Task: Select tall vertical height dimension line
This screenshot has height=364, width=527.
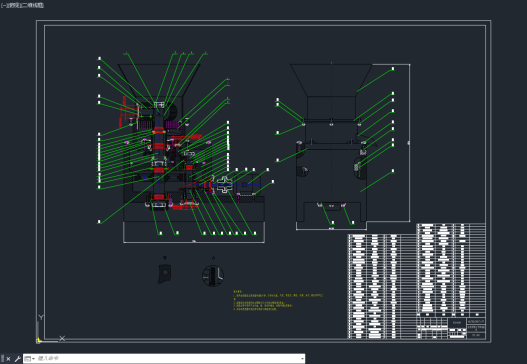Action: click(409, 143)
